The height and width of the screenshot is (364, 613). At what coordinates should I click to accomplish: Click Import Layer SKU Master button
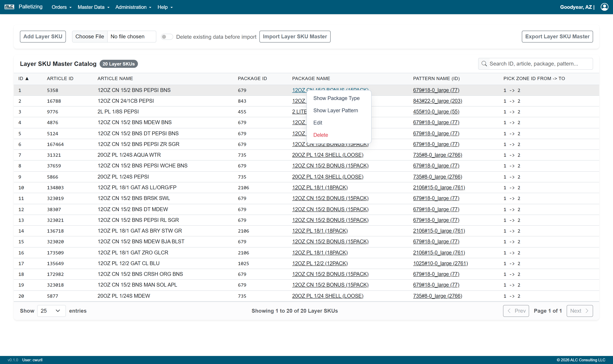coord(295,37)
